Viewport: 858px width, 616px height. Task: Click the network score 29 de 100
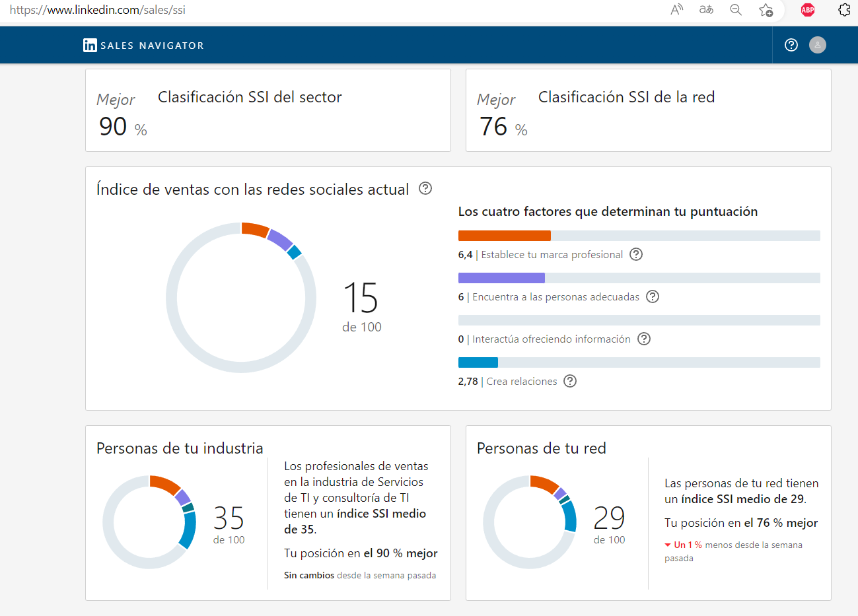(x=609, y=525)
